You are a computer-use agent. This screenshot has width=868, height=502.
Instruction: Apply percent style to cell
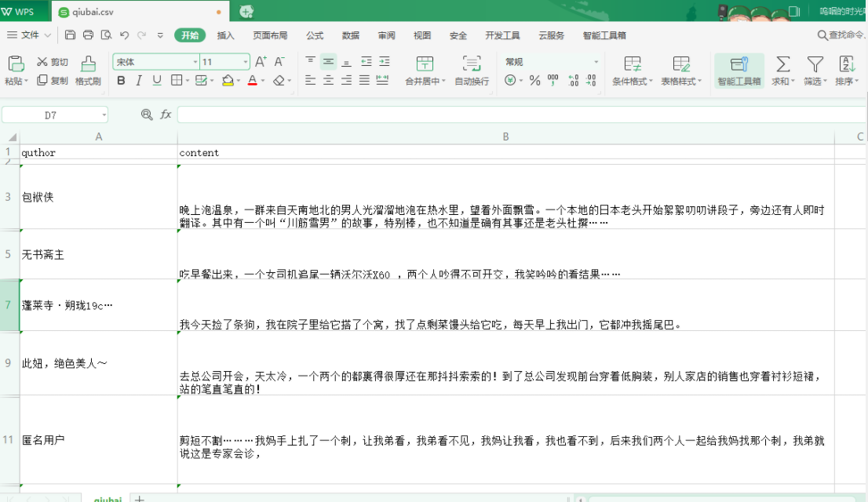534,81
